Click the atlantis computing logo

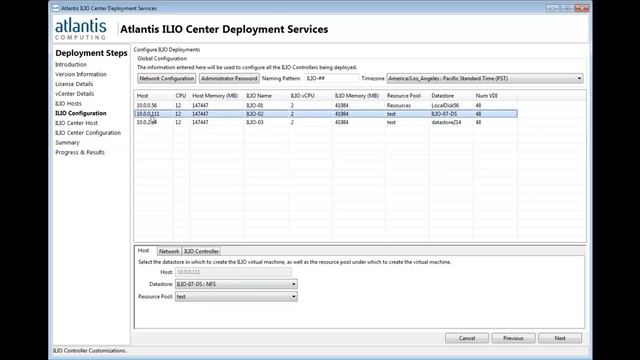coord(81,29)
